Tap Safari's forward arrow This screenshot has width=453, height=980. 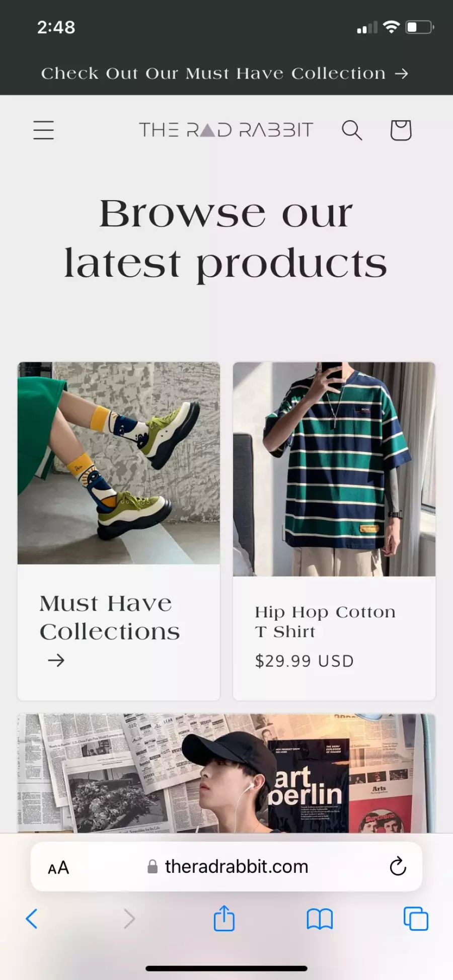pos(129,919)
